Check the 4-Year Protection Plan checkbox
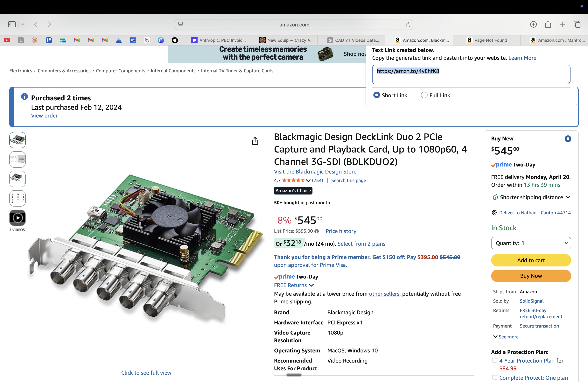This screenshot has height=382, width=588. click(x=494, y=360)
